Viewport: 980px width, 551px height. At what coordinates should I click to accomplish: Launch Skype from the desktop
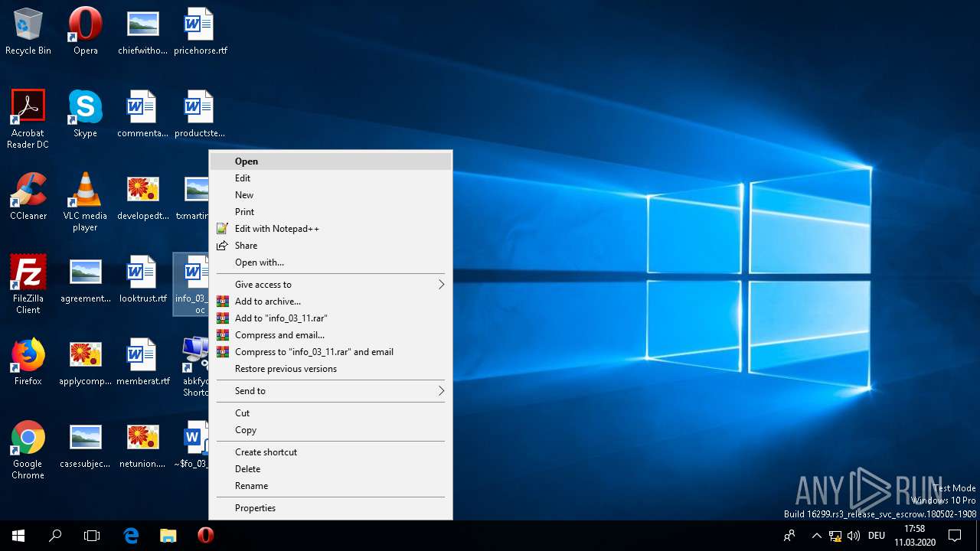pos(86,114)
